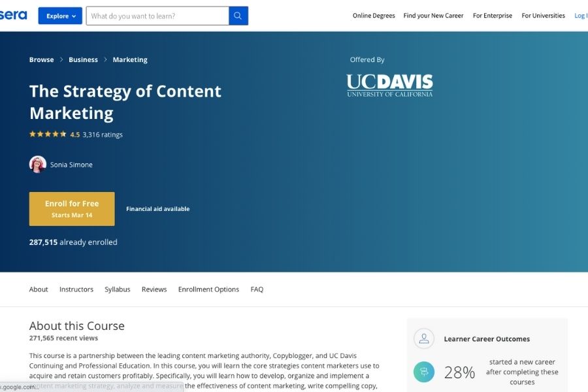The height and width of the screenshot is (392, 588).
Task: Switch to the Syllabus tab
Action: click(118, 289)
